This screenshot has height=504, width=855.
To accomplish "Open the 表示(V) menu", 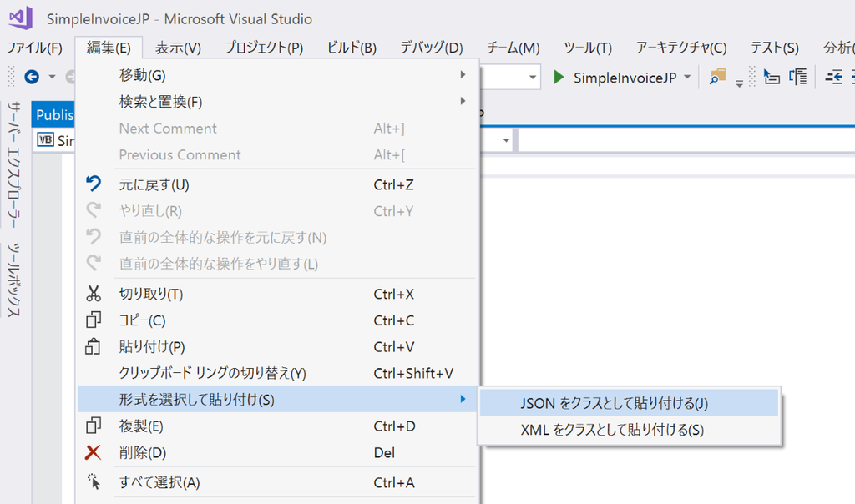I will tap(178, 48).
